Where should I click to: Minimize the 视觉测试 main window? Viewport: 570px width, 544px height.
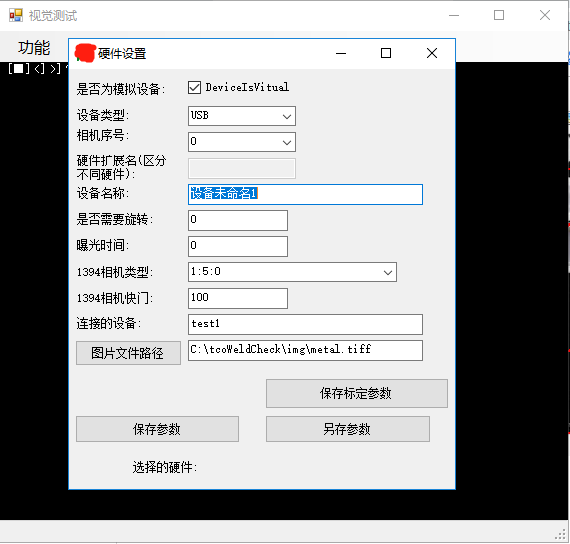[454, 15]
